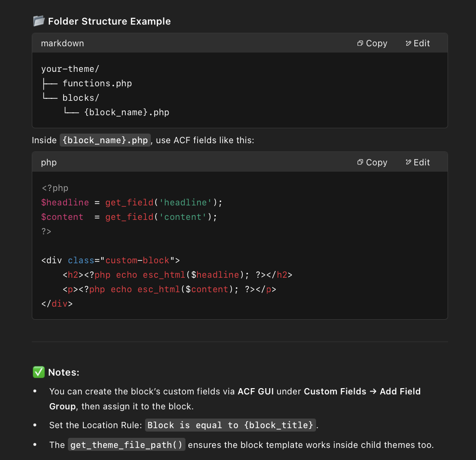
Task: Click 'Set the Location Rule:' text
Action: point(95,425)
